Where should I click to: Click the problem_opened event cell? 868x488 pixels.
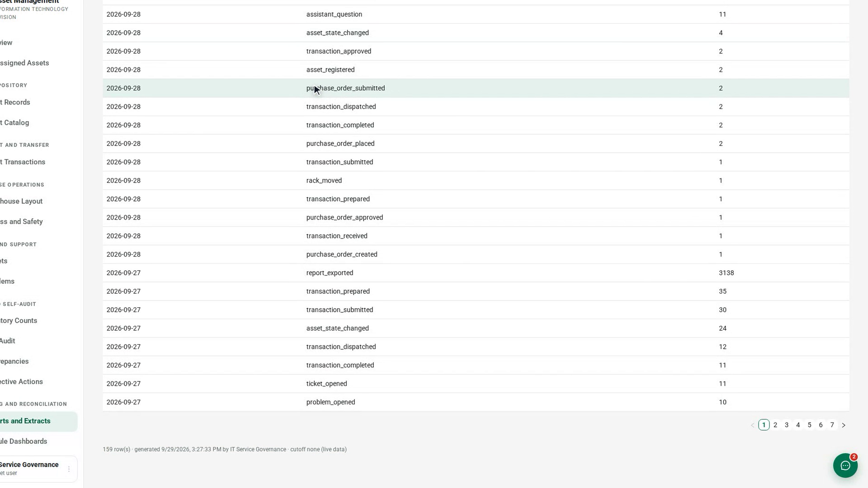[x=330, y=402]
